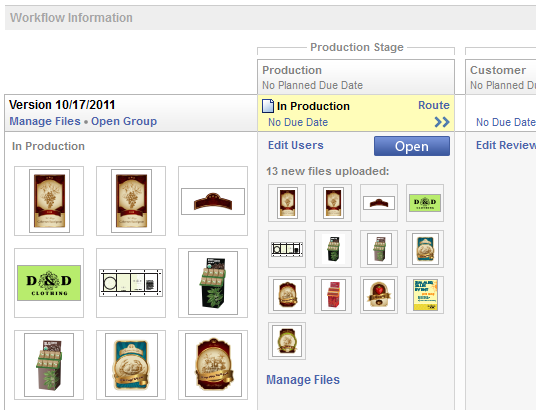Open the red display box small thumbnail
Screen dimensions: 536x410
(x=333, y=295)
